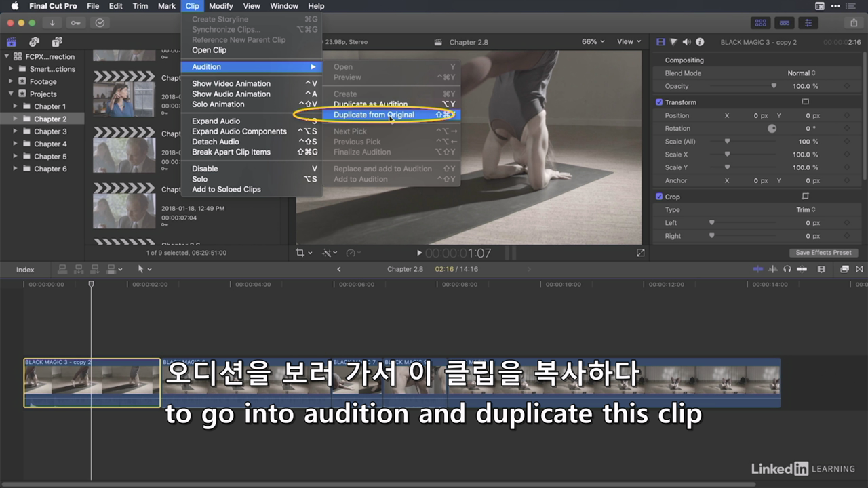Viewport: 868px width, 488px height.
Task: Open the retime speed dropdown in viewer
Action: coord(352,253)
